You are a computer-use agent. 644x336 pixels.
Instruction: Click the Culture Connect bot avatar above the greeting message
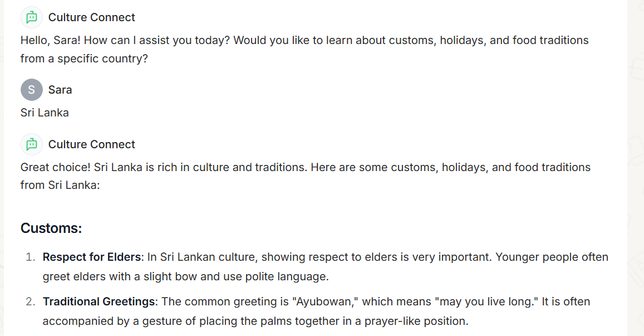pos(32,17)
